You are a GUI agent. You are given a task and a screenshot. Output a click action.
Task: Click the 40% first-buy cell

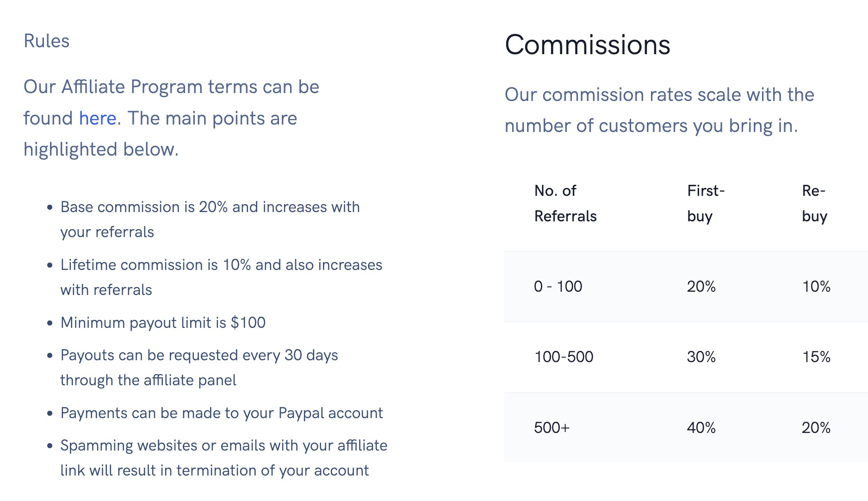701,427
